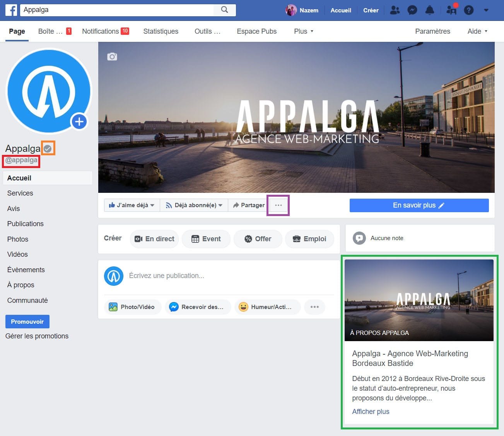Start a live video with En direct
This screenshot has height=436, width=504.
[x=154, y=239]
